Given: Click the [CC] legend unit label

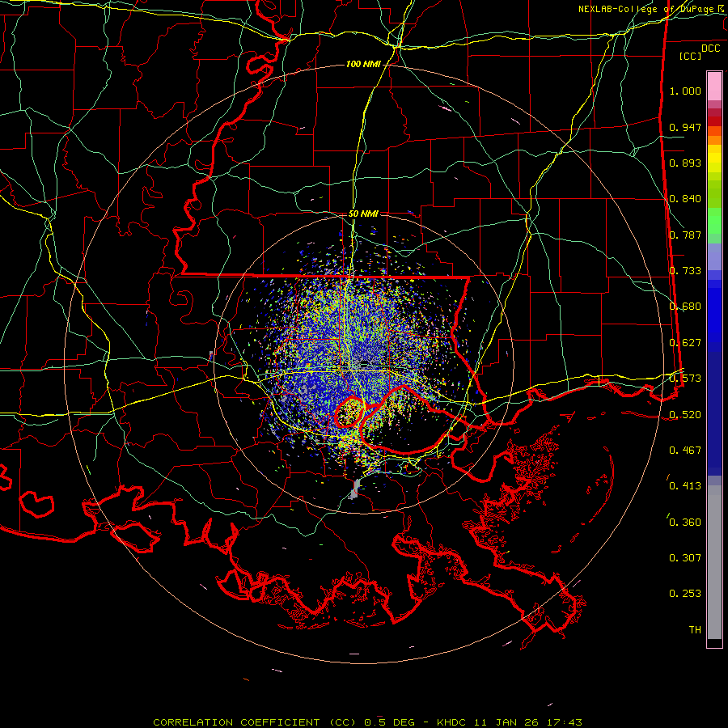Looking at the screenshot, I should pyautogui.click(x=691, y=56).
